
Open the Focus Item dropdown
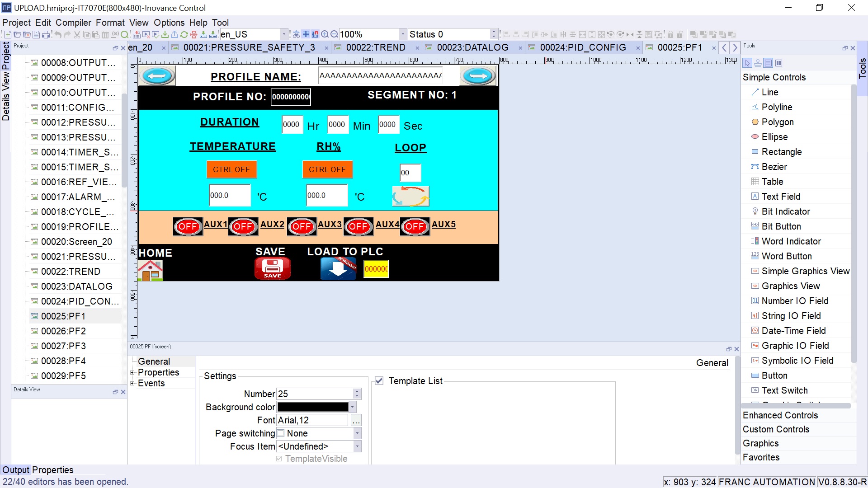[x=357, y=446]
